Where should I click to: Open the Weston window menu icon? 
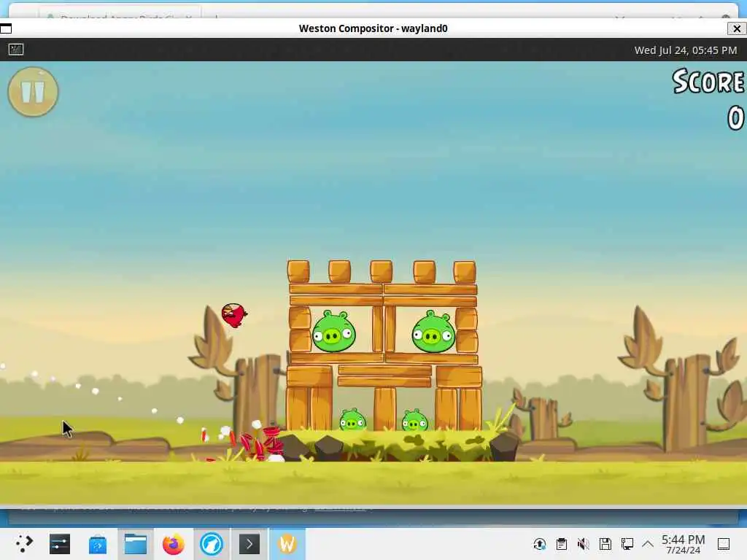coord(6,28)
